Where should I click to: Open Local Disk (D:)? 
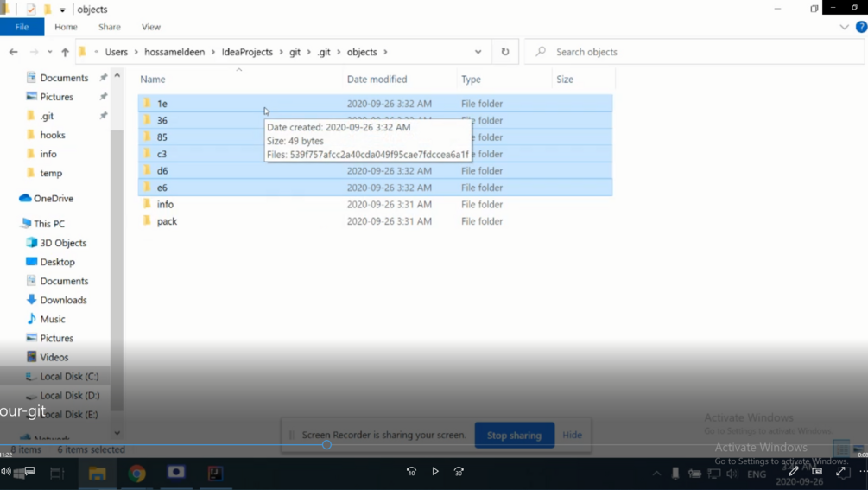(x=70, y=395)
